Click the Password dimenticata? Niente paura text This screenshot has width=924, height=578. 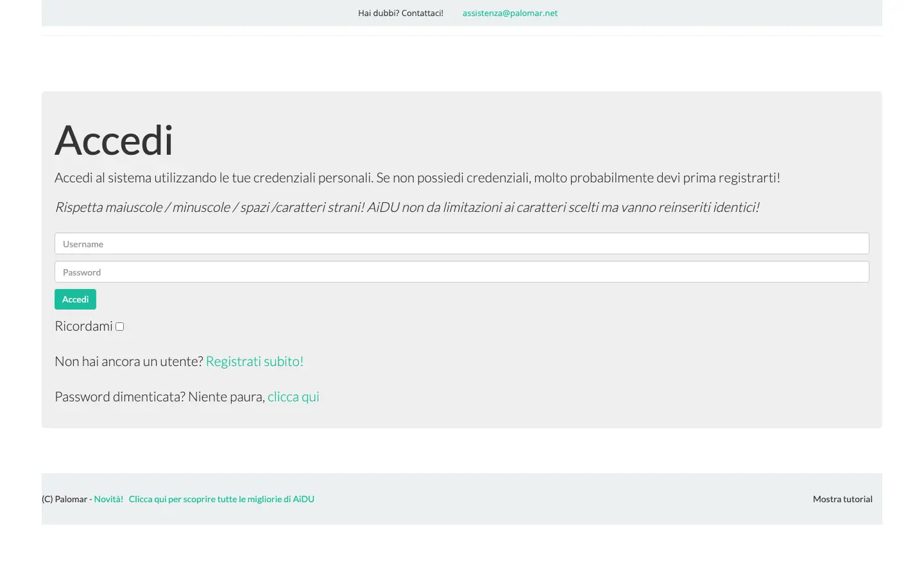coord(160,396)
